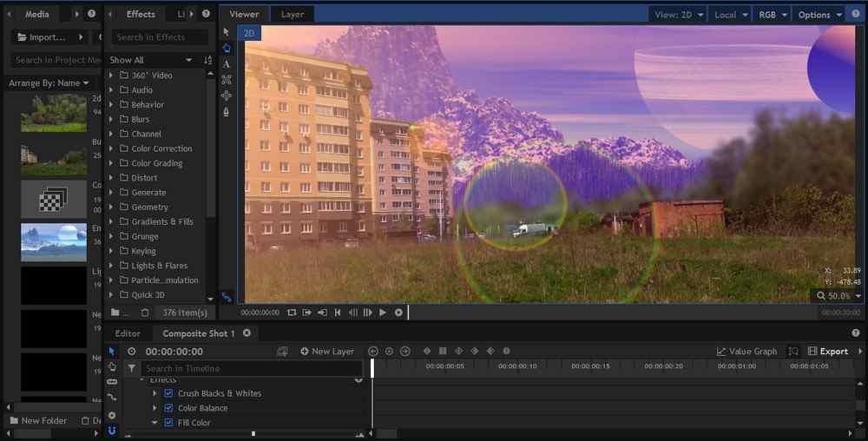Disable the Crush Blacks & Whites effect checkbox
The image size is (868, 441).
coord(168,393)
